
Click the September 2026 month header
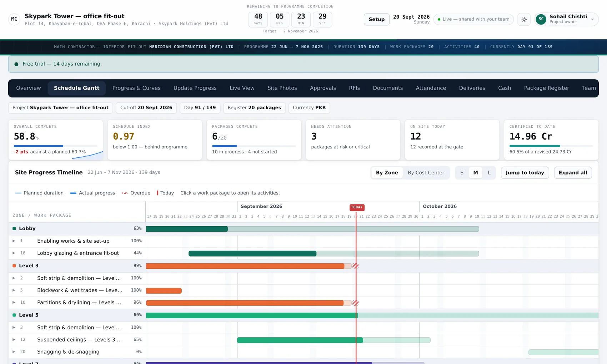[261, 206]
